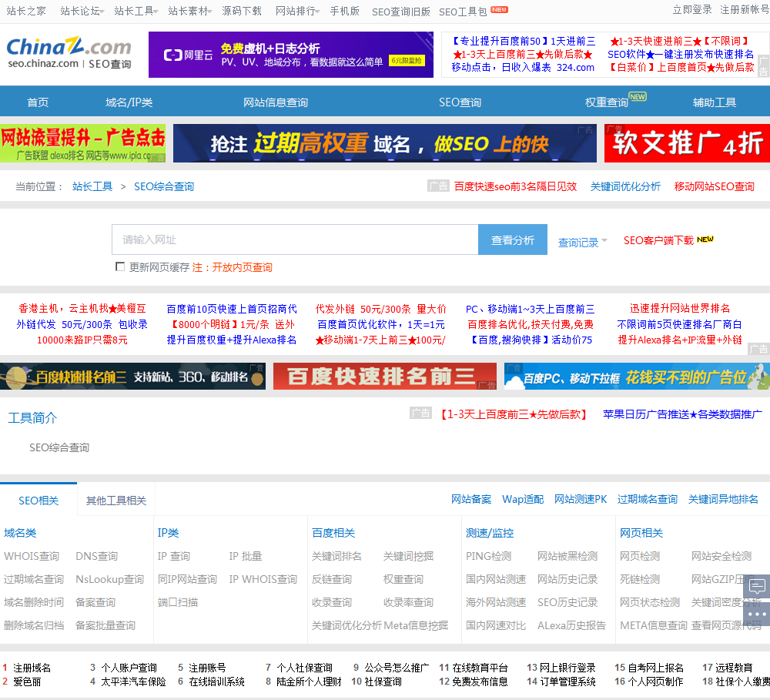Expand the 站长素材 dropdown menu
This screenshot has width=770, height=700.
[x=189, y=11]
